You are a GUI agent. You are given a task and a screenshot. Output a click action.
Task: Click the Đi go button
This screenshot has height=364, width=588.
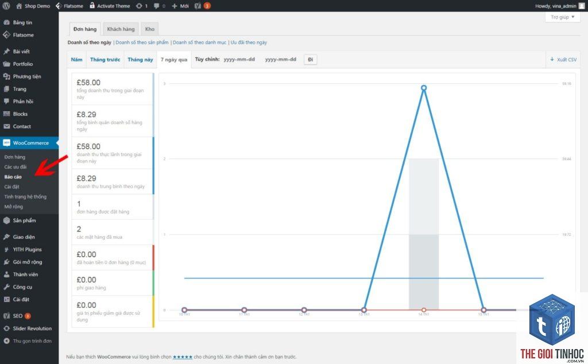(x=311, y=60)
